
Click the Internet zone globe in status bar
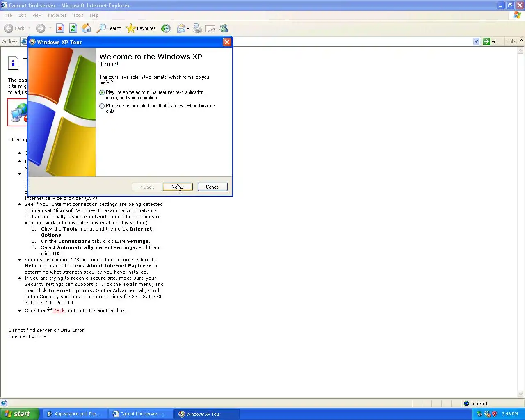click(x=466, y=404)
